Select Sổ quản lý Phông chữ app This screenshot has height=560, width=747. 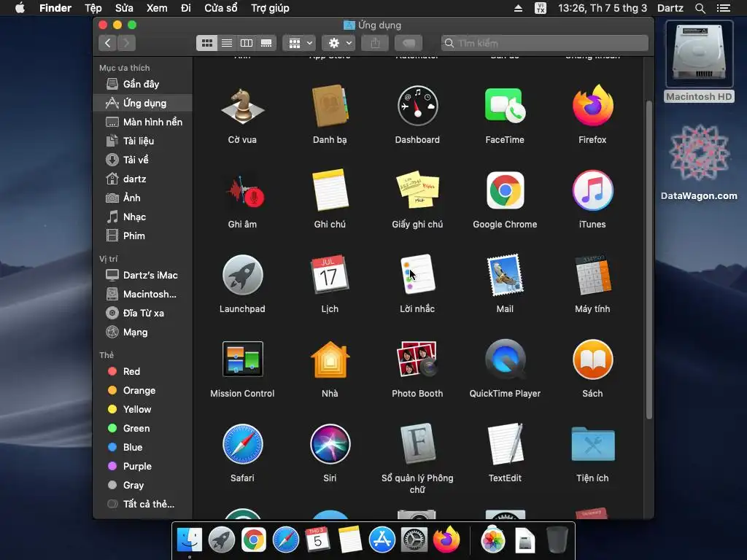(x=417, y=444)
